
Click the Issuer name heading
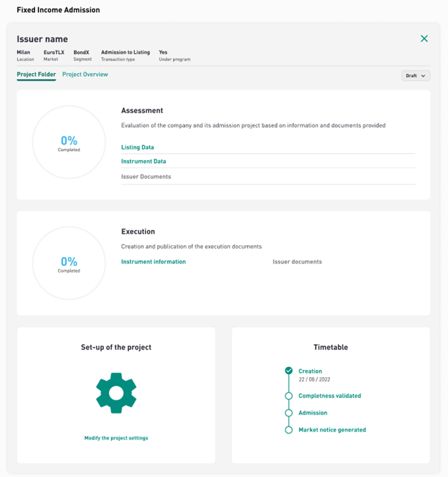[x=42, y=39]
